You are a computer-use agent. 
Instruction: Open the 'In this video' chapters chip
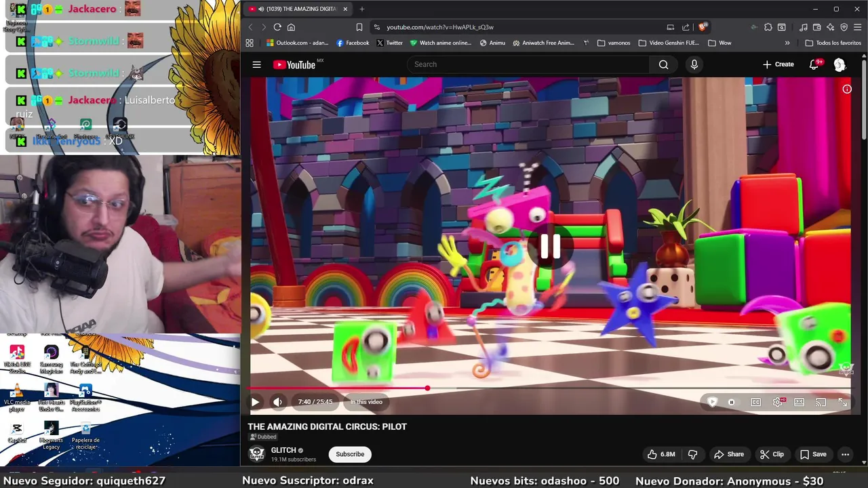[x=366, y=402]
